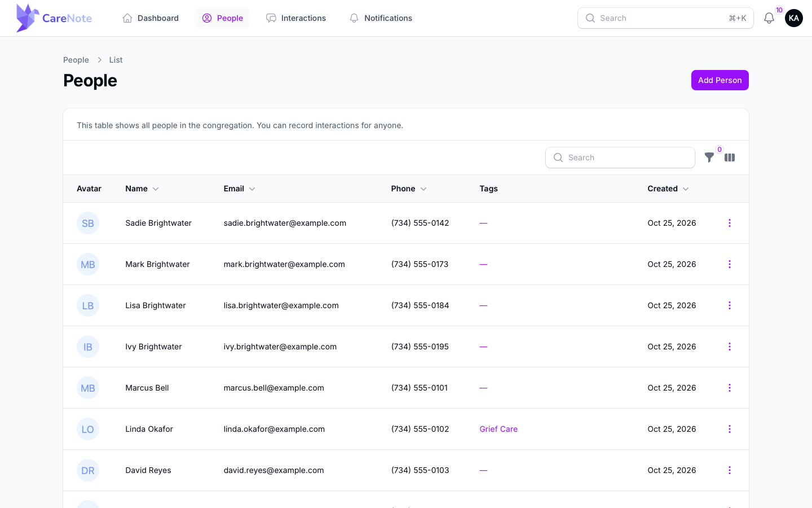Click the IB avatar for Ivy Brightwater
The width and height of the screenshot is (812, 508).
click(88, 347)
